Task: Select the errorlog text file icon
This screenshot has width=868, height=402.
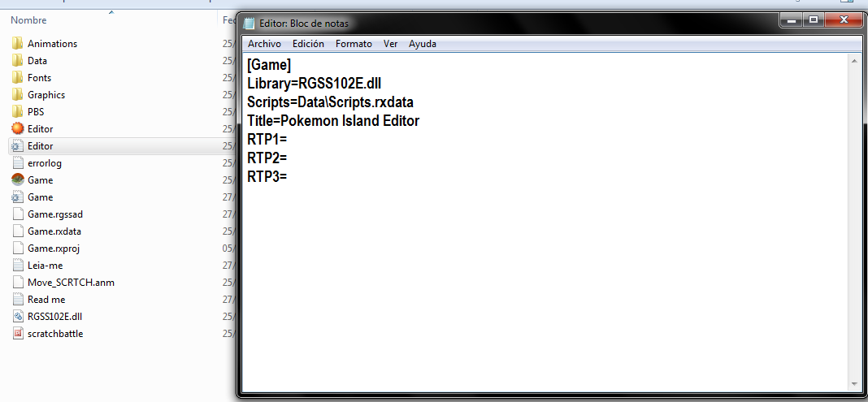Action: [17, 163]
